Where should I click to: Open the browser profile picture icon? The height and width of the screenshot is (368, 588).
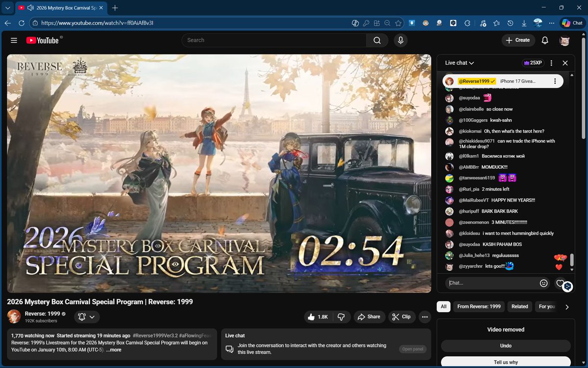pos(538,23)
